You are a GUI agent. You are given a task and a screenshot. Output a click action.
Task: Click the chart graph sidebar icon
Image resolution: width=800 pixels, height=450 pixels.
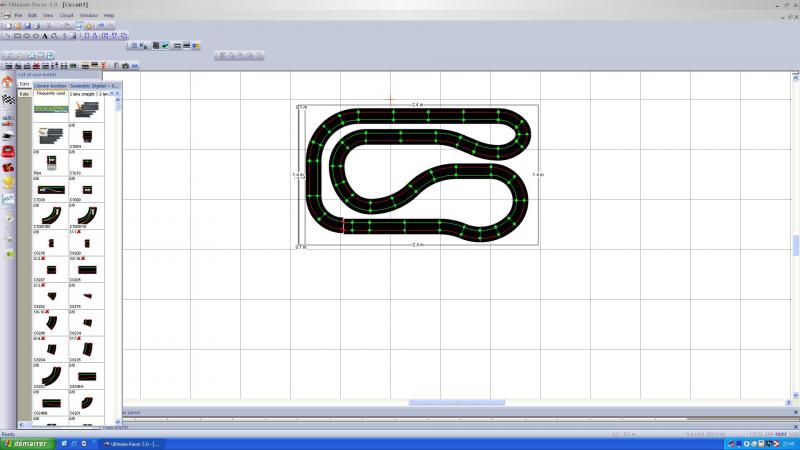click(x=8, y=198)
